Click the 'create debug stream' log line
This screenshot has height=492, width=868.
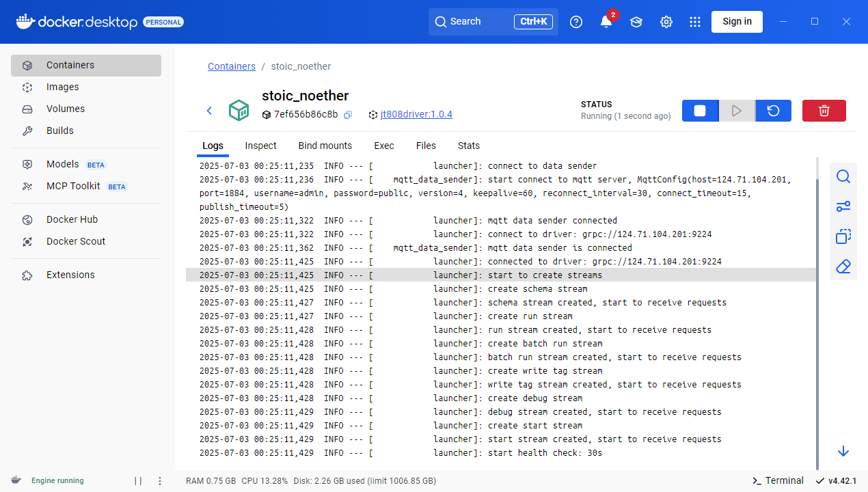[501, 398]
